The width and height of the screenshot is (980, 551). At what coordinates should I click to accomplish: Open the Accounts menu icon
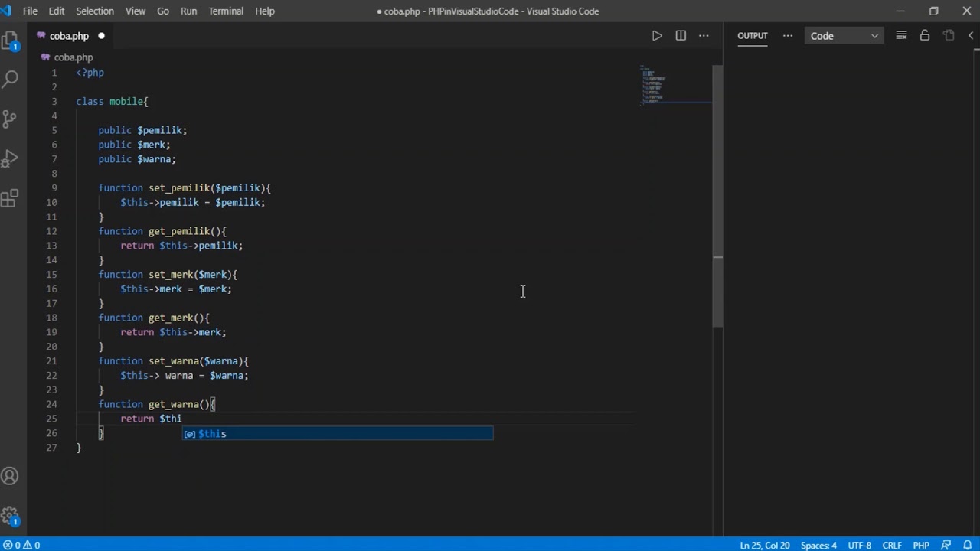point(10,476)
